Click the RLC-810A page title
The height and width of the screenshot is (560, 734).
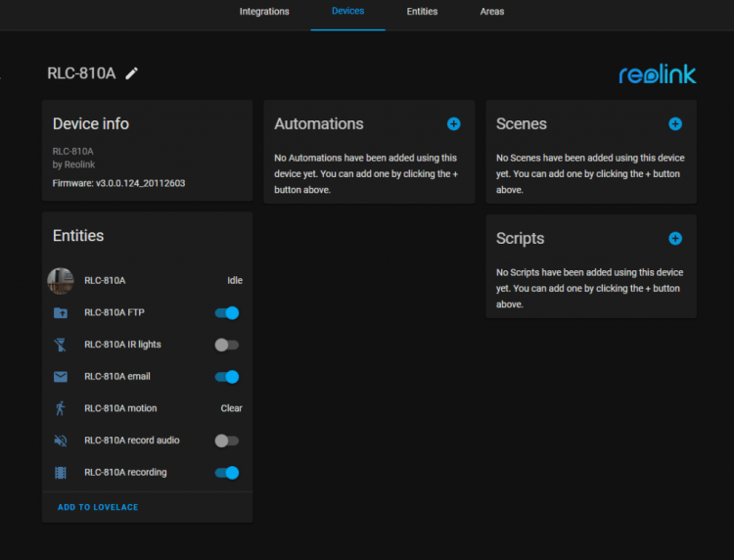[81, 73]
